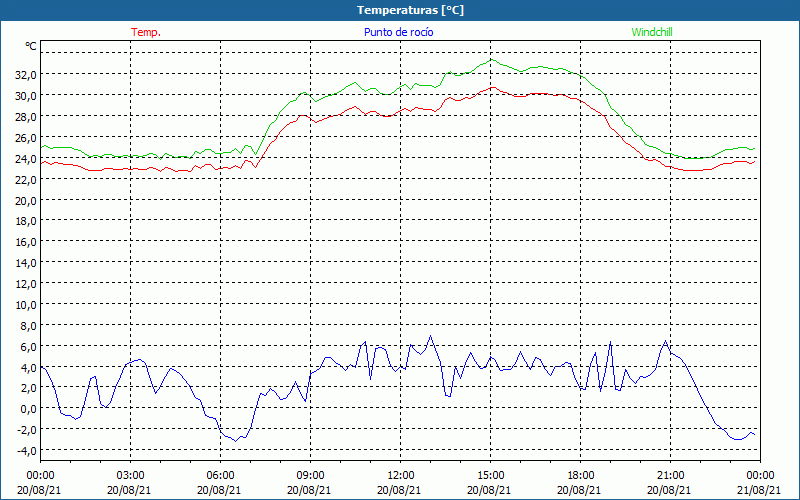800x500 pixels.
Task: Click the '4,0' y-axis value
Action: 29,367
